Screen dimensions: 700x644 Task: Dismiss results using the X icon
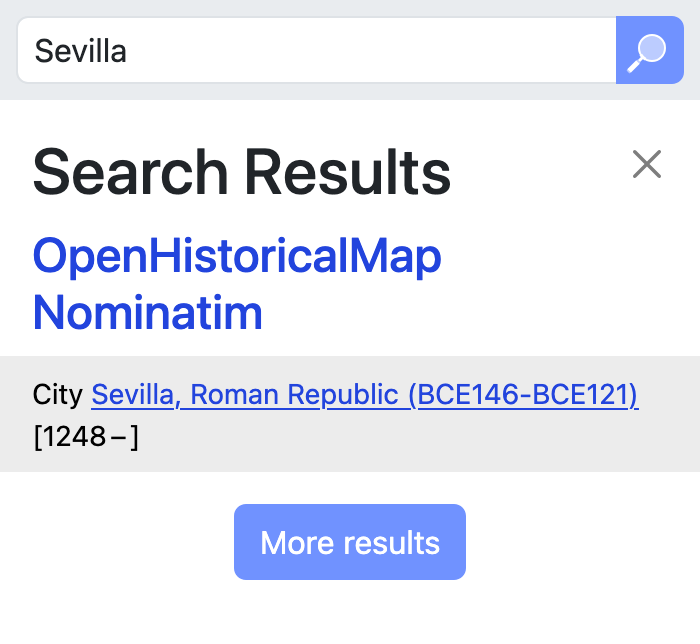(647, 164)
